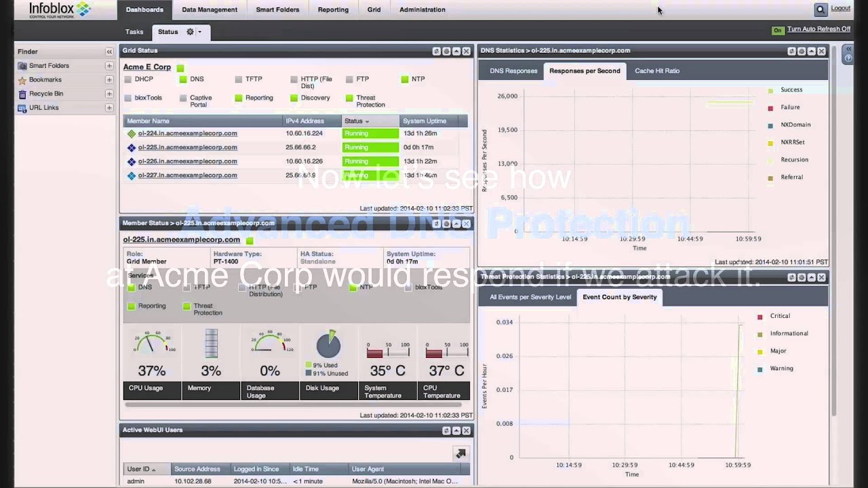The width and height of the screenshot is (868, 488).
Task: Sort by the Status column header
Action: (x=370, y=121)
